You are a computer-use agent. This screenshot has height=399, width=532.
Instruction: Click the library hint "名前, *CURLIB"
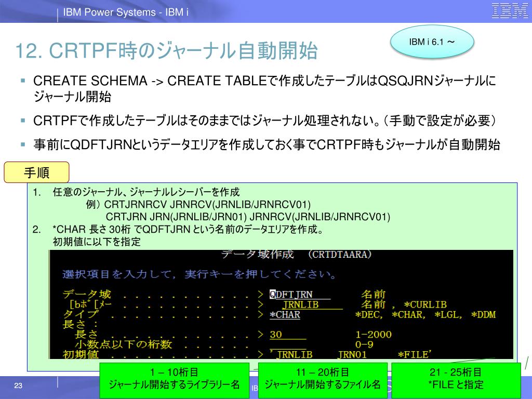click(404, 304)
